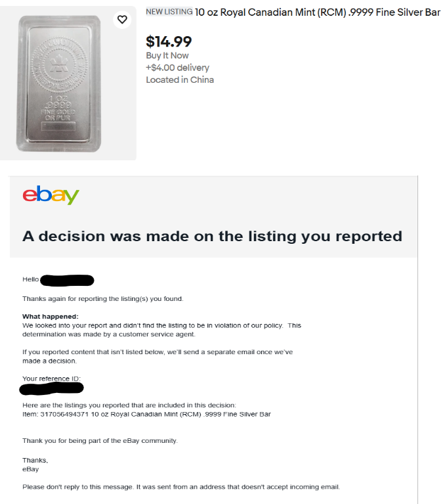This screenshot has height=504, width=447.
Task: Click the 'Please don't reply' notice
Action: click(181, 487)
